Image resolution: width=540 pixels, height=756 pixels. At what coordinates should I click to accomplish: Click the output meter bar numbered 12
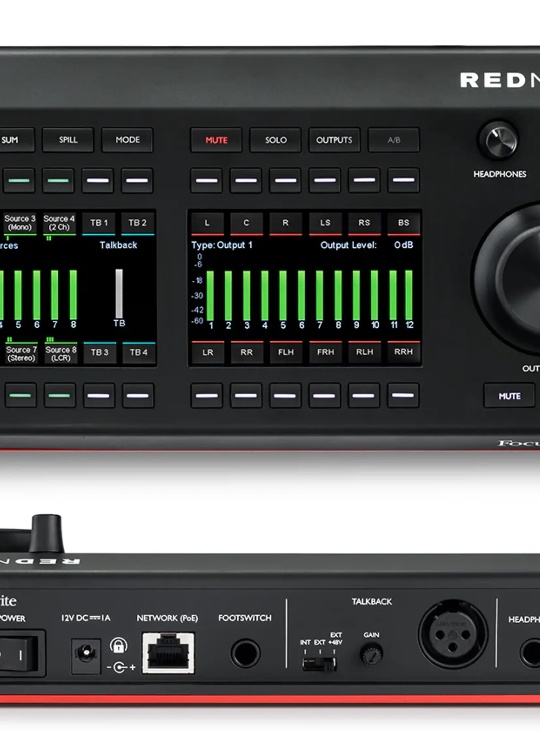(409, 295)
